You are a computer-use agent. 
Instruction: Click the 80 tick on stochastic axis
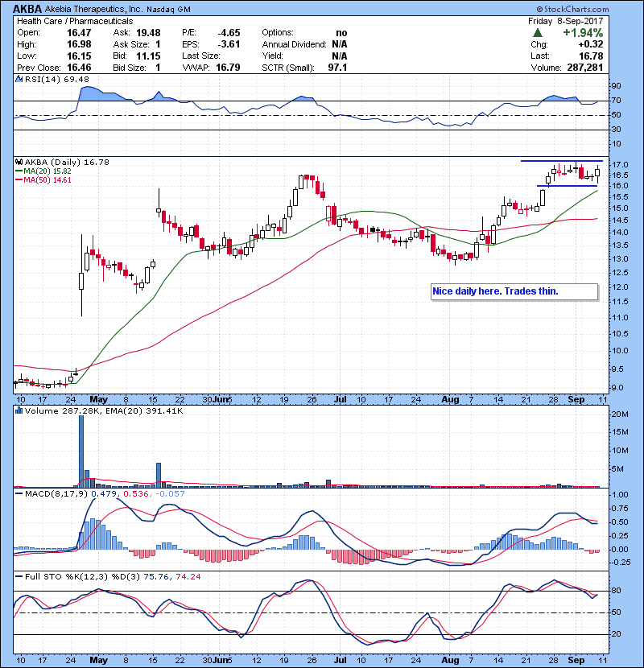coord(617,591)
